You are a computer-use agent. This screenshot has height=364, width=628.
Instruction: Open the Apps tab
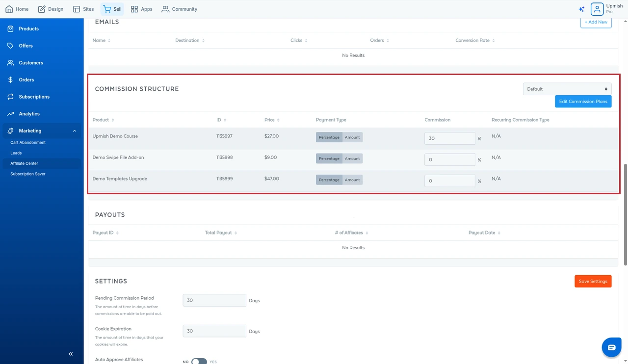point(141,9)
